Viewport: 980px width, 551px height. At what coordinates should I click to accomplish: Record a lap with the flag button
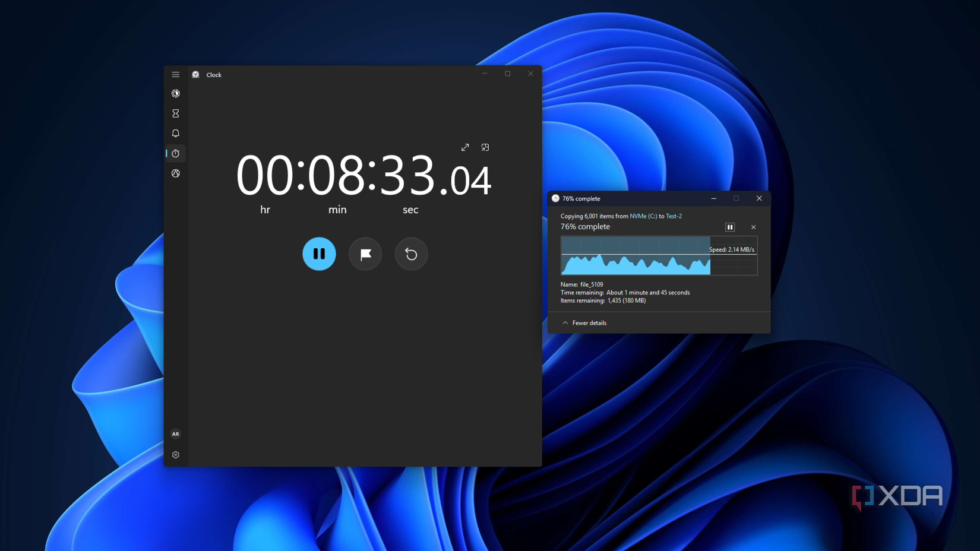tap(365, 254)
